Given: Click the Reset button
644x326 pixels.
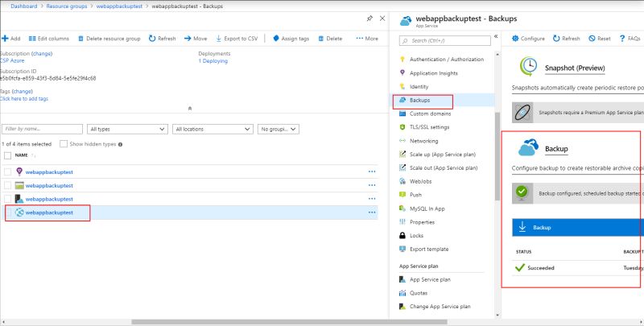Looking at the screenshot, I should (600, 39).
